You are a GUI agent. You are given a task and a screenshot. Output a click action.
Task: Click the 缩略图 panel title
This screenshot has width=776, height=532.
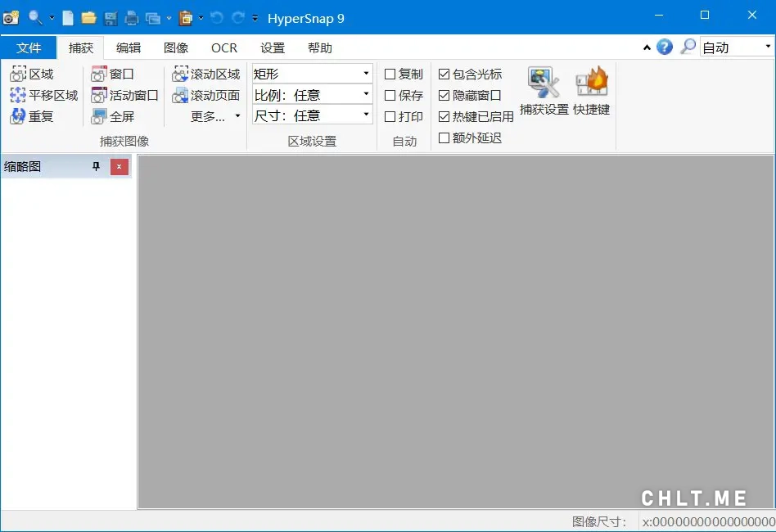[22, 167]
